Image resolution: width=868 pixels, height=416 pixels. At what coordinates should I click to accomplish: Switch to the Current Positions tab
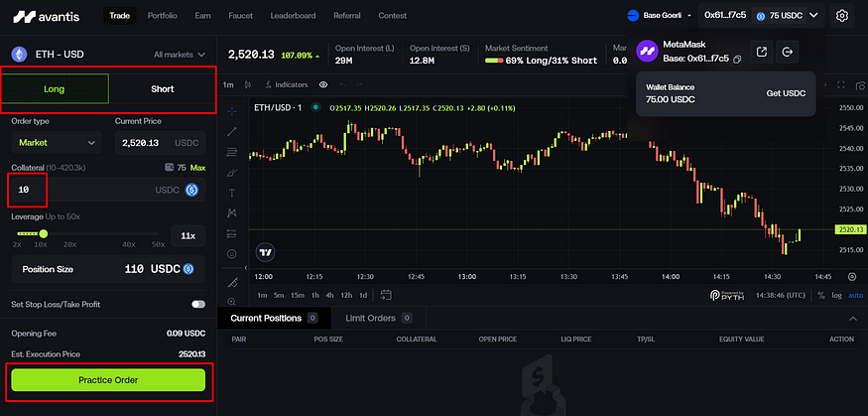(274, 318)
